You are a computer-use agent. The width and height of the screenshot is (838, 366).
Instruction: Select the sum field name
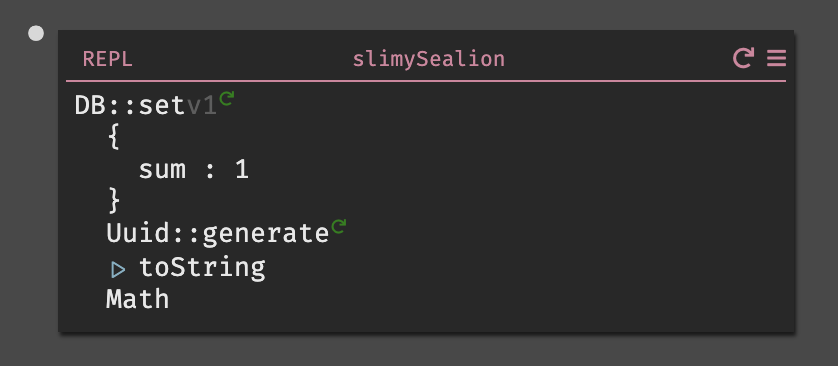[162, 170]
